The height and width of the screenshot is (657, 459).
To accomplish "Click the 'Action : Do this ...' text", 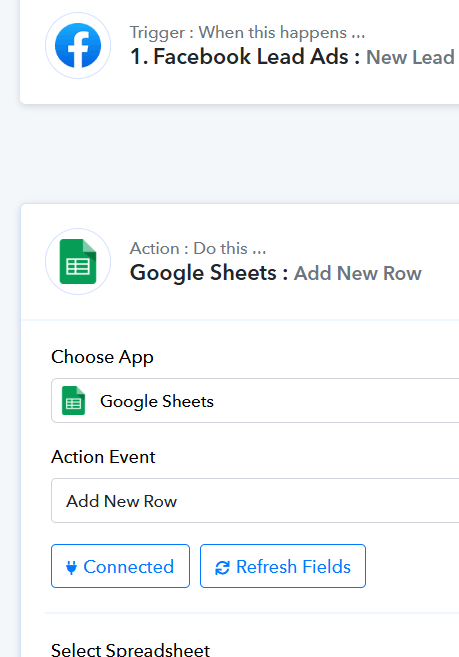I will pos(198,248).
